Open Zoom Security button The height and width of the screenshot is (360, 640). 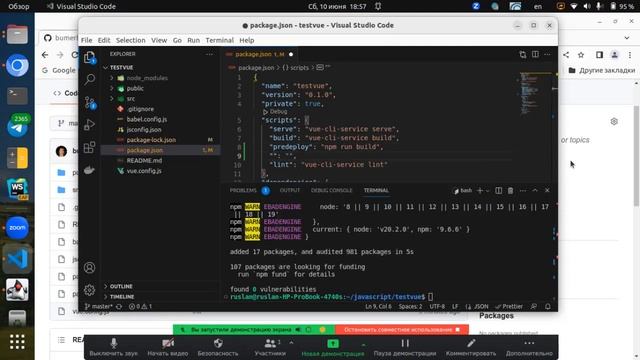click(x=218, y=347)
